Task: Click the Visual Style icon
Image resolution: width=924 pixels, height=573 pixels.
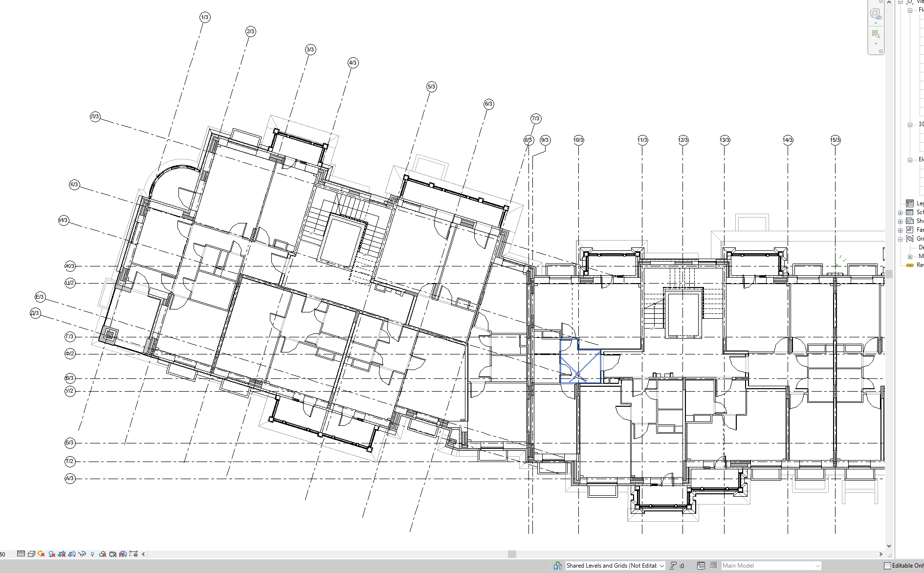Action: pyautogui.click(x=31, y=554)
